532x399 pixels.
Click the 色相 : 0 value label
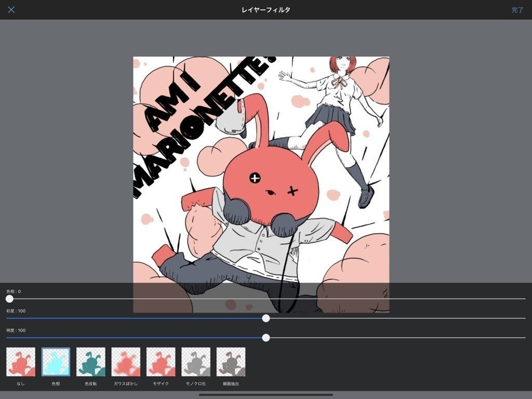point(14,291)
